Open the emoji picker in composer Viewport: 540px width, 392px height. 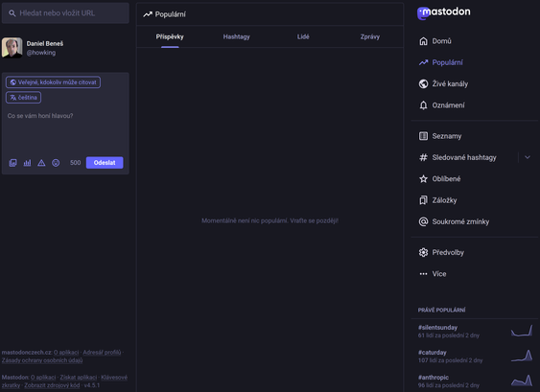[56, 163]
